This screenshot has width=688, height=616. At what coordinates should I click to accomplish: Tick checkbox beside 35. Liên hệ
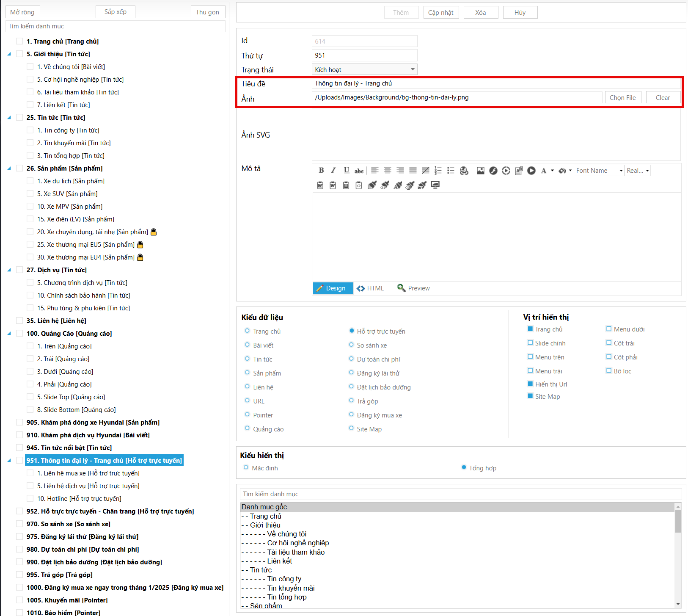click(19, 320)
